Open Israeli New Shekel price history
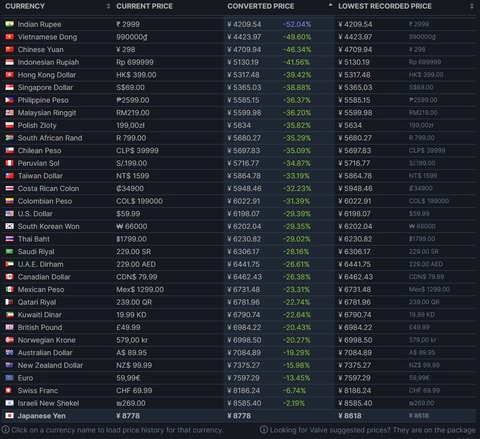The height and width of the screenshot is (439, 480). [x=48, y=403]
